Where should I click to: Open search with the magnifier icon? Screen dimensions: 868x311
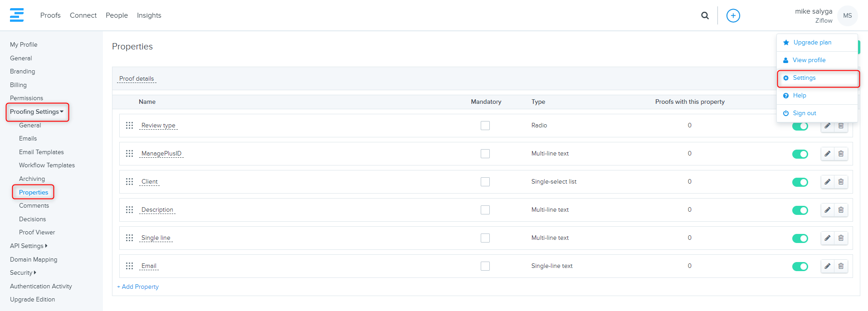(x=705, y=15)
